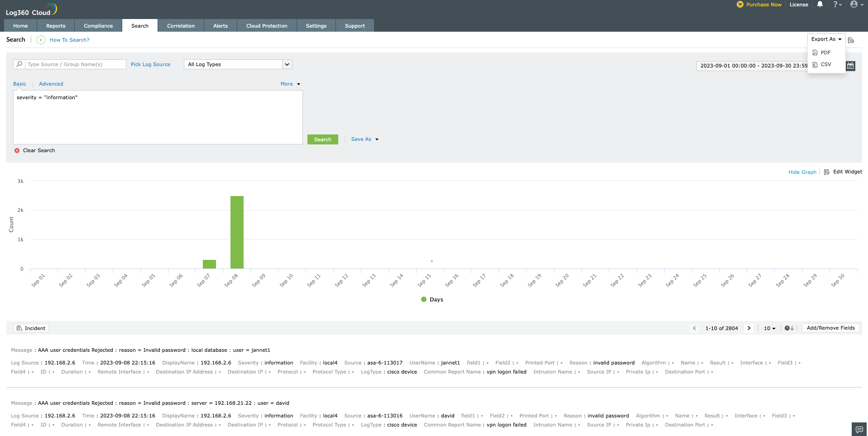Screen dimensions: 868x436
Task: Go to the previous results page
Action: click(695, 328)
